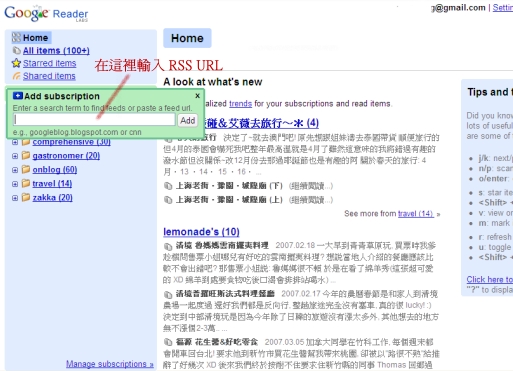Open the trends link
Image resolution: width=513 pixels, height=371 pixels.
pyautogui.click(x=240, y=104)
